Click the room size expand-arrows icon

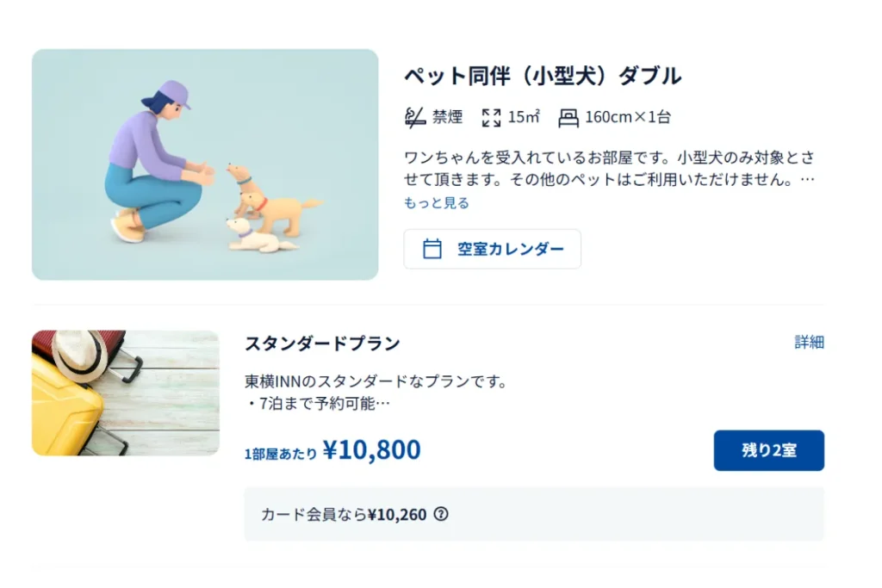tap(491, 117)
